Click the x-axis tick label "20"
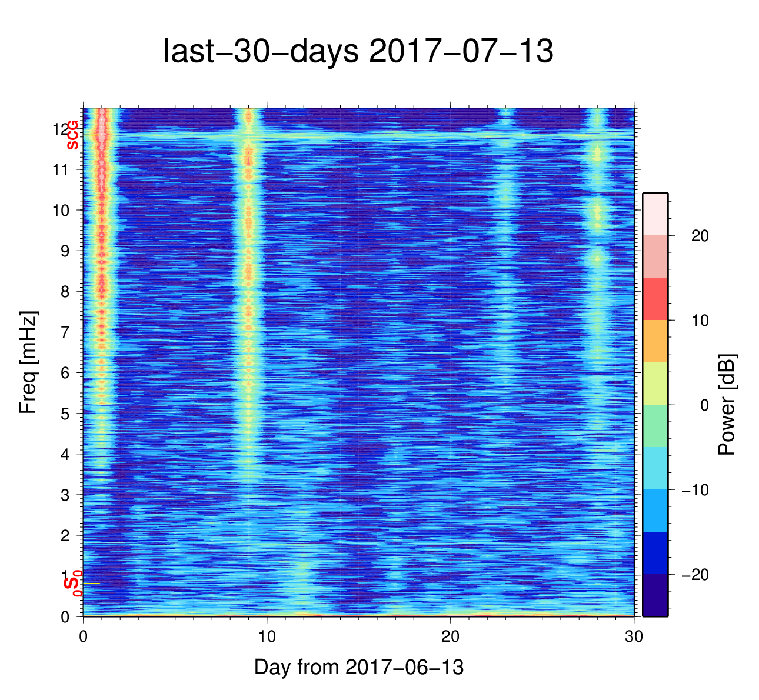The height and width of the screenshot is (700, 759). click(451, 638)
